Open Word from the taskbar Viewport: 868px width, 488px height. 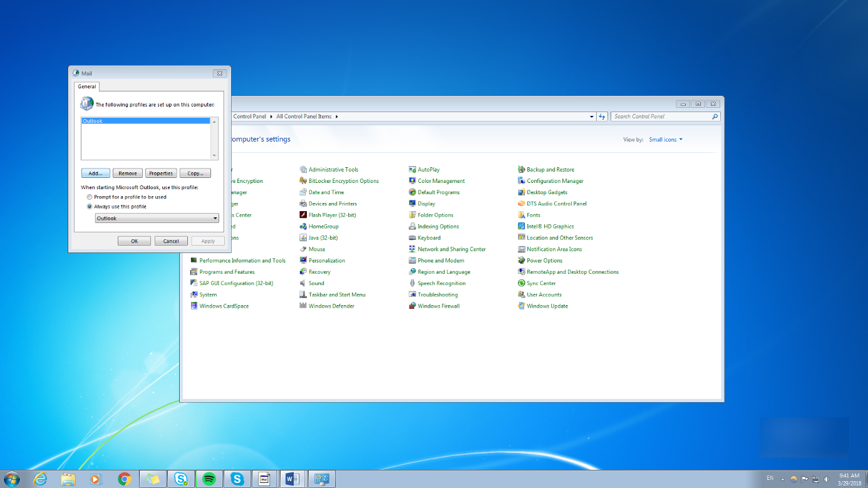(x=292, y=479)
